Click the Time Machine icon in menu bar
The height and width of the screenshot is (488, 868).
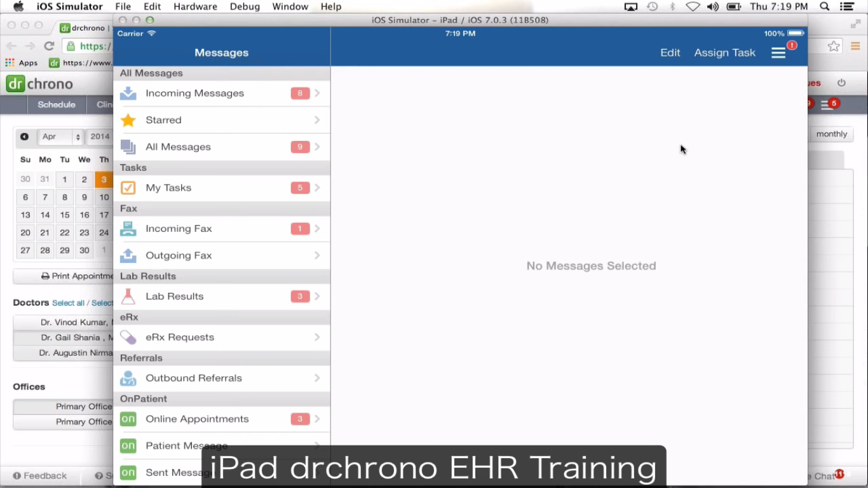(x=653, y=6)
